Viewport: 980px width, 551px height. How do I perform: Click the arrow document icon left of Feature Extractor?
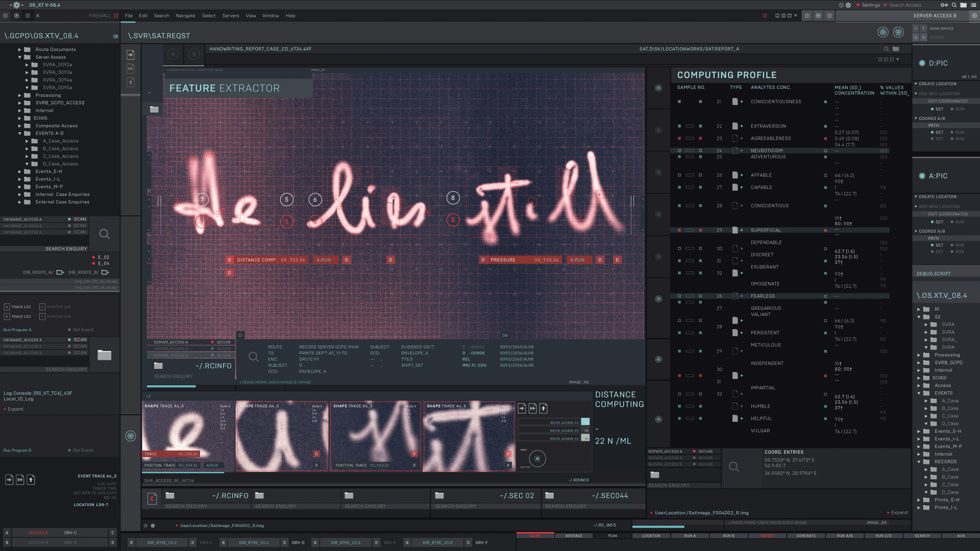[x=131, y=55]
